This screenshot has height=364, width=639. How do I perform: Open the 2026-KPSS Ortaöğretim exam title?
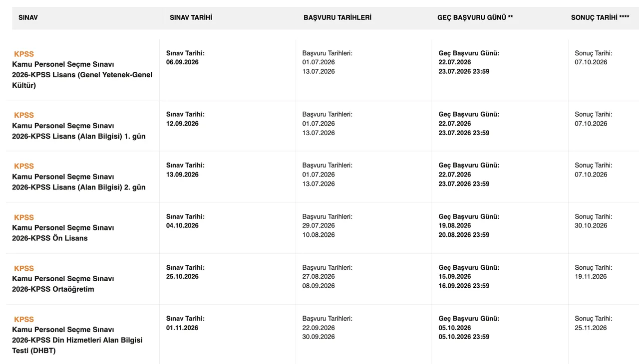coord(53,289)
